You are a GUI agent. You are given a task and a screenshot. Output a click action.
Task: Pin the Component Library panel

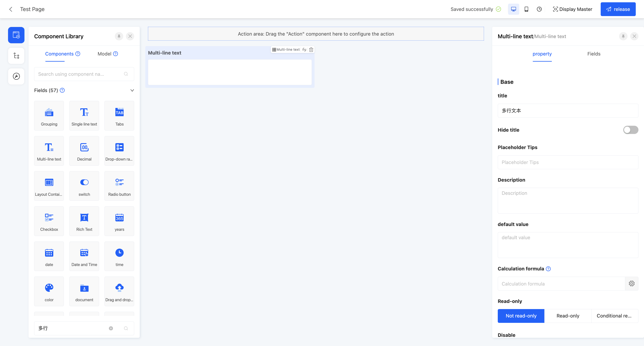pyautogui.click(x=119, y=36)
